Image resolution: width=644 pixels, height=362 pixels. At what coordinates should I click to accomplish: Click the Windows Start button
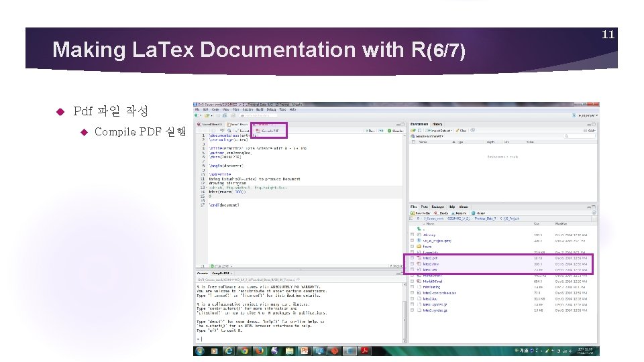point(201,351)
